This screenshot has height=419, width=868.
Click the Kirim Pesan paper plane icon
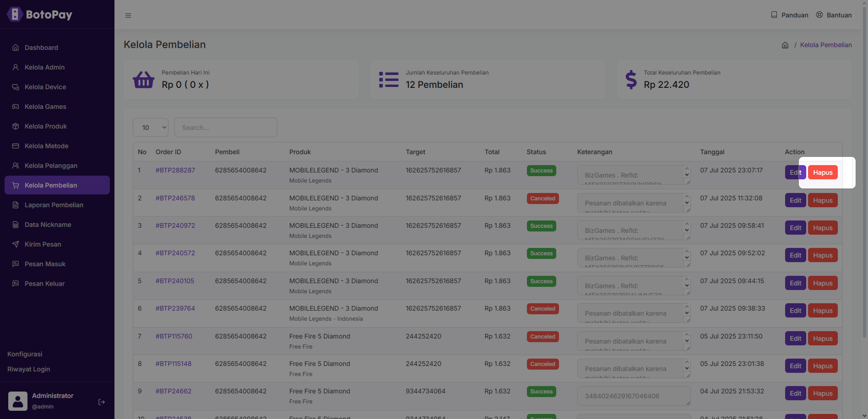16,244
